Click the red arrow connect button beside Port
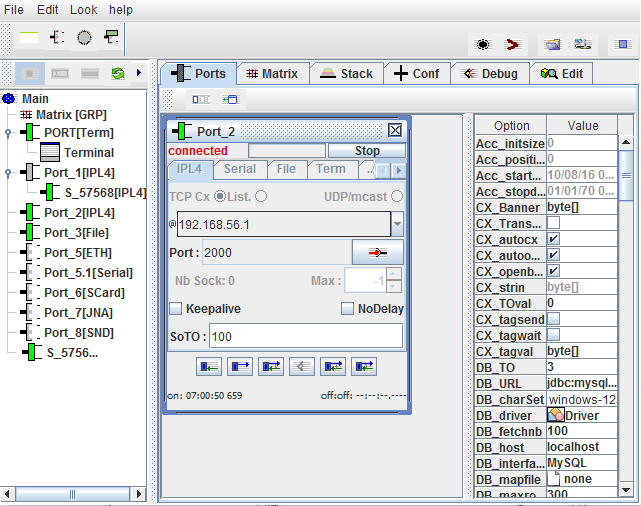Viewport: 641px width, 506px height. point(377,253)
